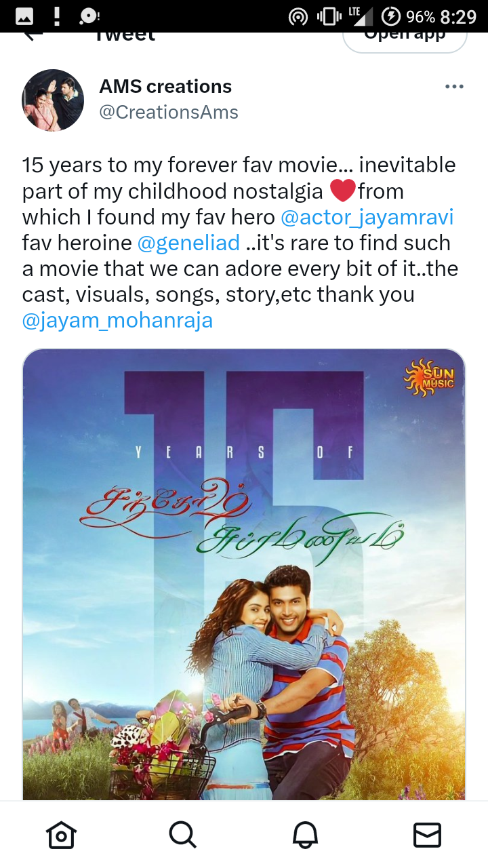This screenshot has height=868, width=488.
Task: Open the @actor_jayamravi mention
Action: (x=367, y=217)
